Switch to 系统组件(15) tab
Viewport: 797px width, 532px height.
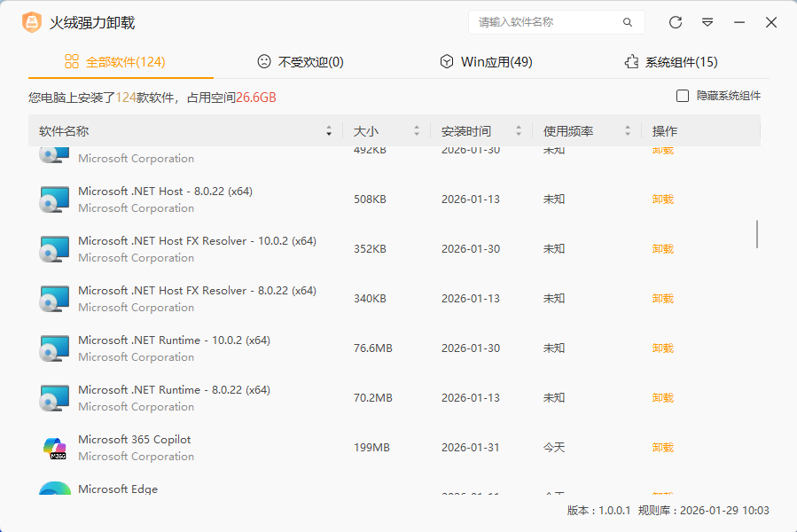(671, 62)
